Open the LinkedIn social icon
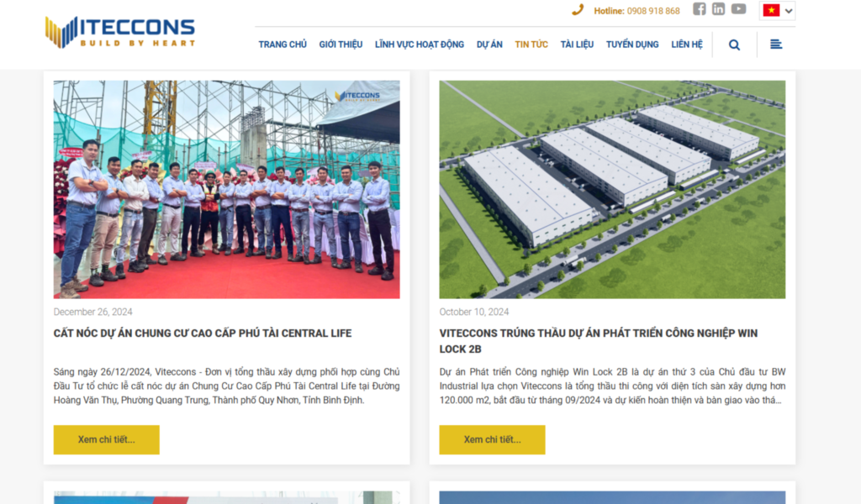The height and width of the screenshot is (504, 861). tap(718, 8)
